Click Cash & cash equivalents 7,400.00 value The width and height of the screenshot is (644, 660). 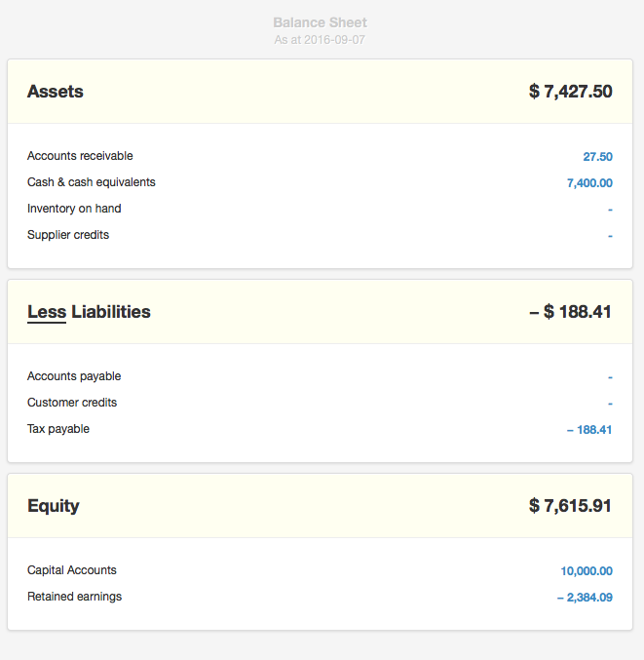tap(589, 183)
